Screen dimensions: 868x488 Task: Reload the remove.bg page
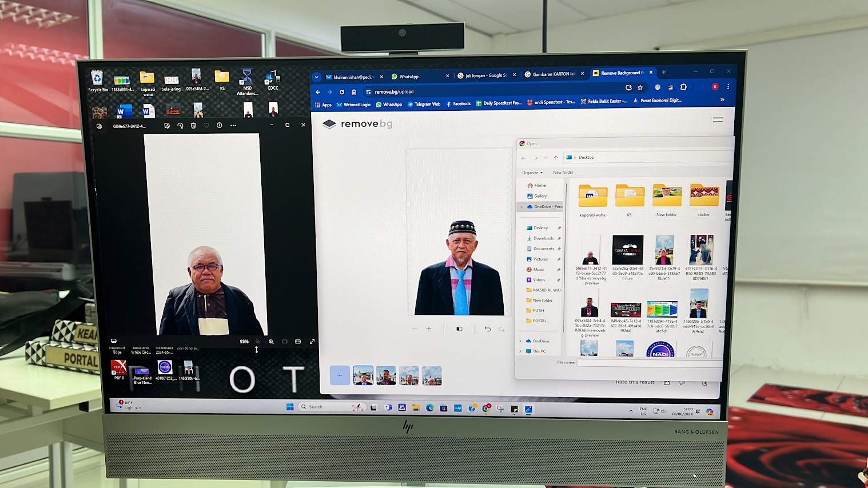click(342, 92)
